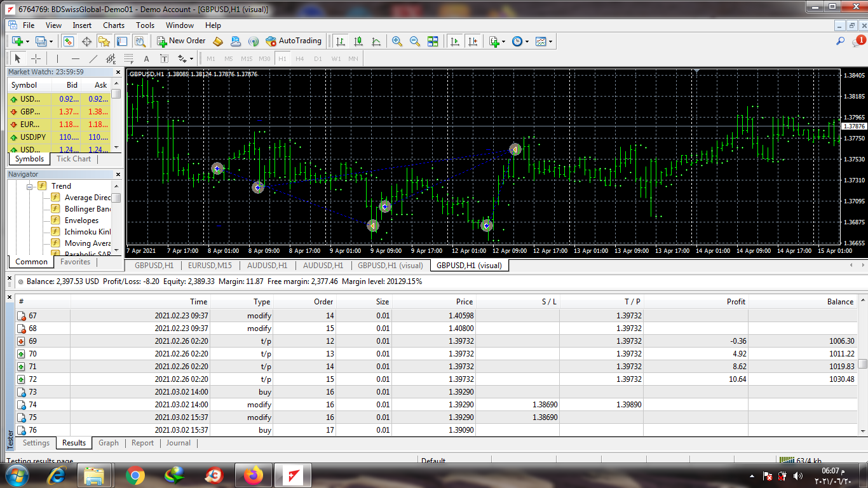
Task: Select the Crosshair tool
Action: [x=36, y=58]
